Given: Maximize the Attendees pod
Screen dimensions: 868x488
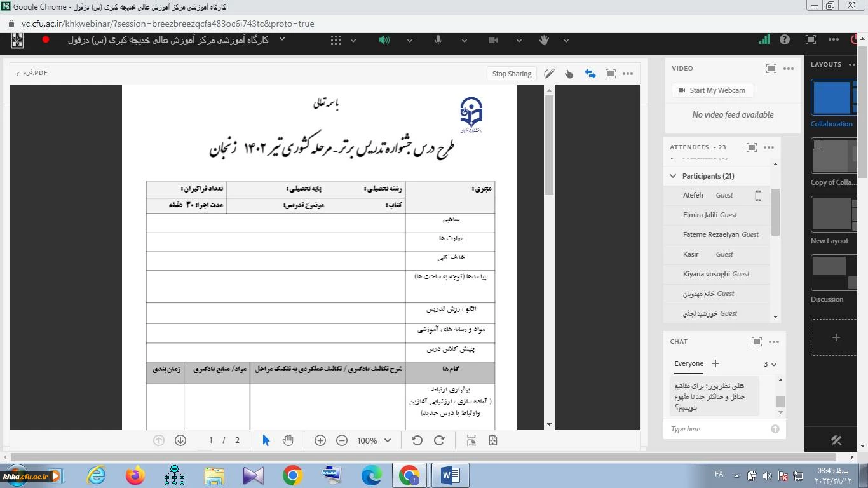Looking at the screenshot, I should pos(751,147).
